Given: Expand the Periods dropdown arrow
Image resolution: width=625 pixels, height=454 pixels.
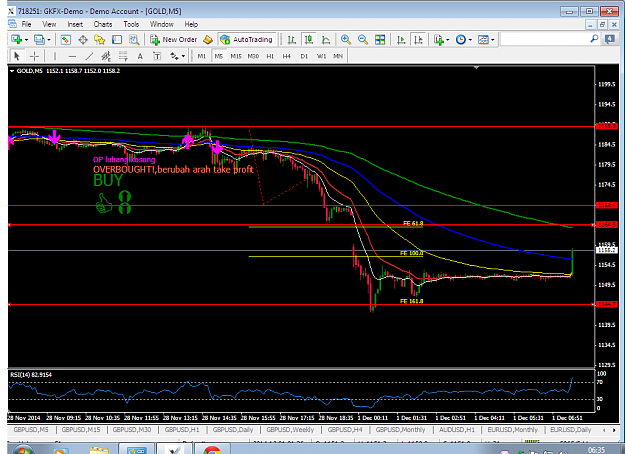Looking at the screenshot, I should tap(470, 39).
